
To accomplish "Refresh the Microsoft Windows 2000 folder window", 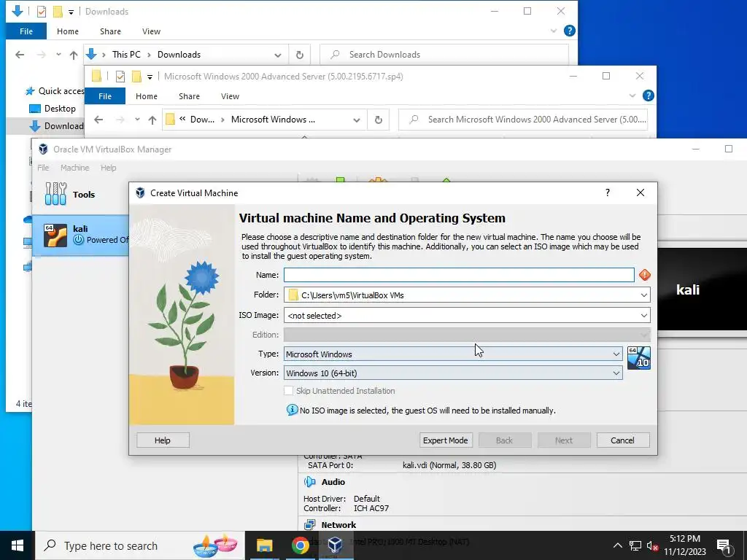I will [379, 120].
